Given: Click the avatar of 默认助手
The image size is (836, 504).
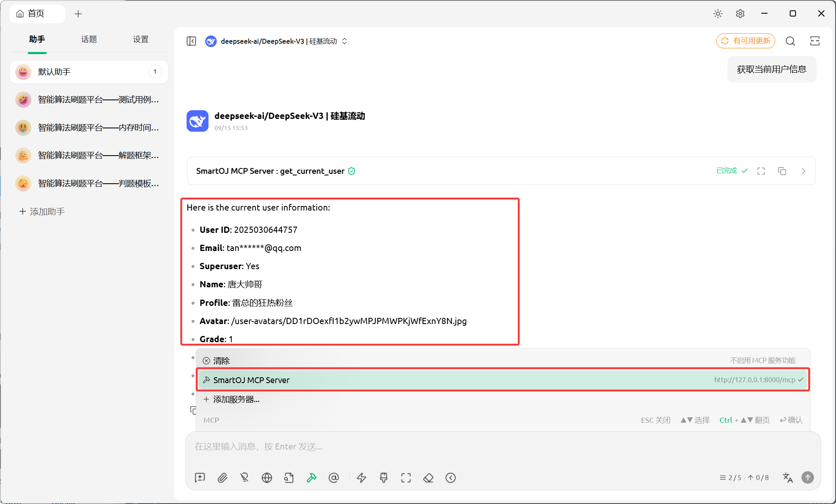Looking at the screenshot, I should tap(24, 72).
